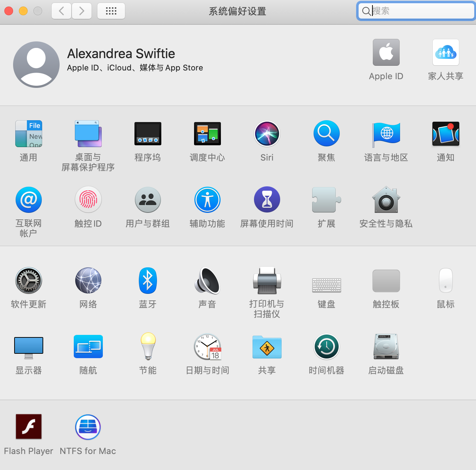Click the user profile avatar picture
This screenshot has height=470, width=476.
(x=36, y=64)
